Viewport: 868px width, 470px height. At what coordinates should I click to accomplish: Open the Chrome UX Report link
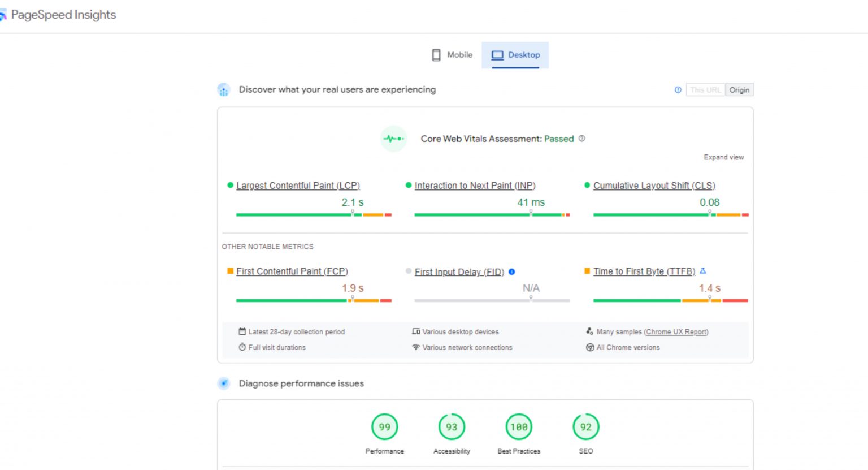pos(676,332)
